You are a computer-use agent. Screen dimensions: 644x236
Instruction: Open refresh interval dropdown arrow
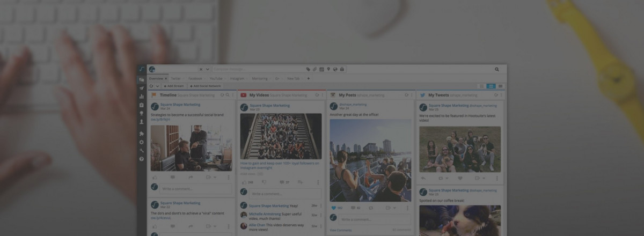(157, 86)
